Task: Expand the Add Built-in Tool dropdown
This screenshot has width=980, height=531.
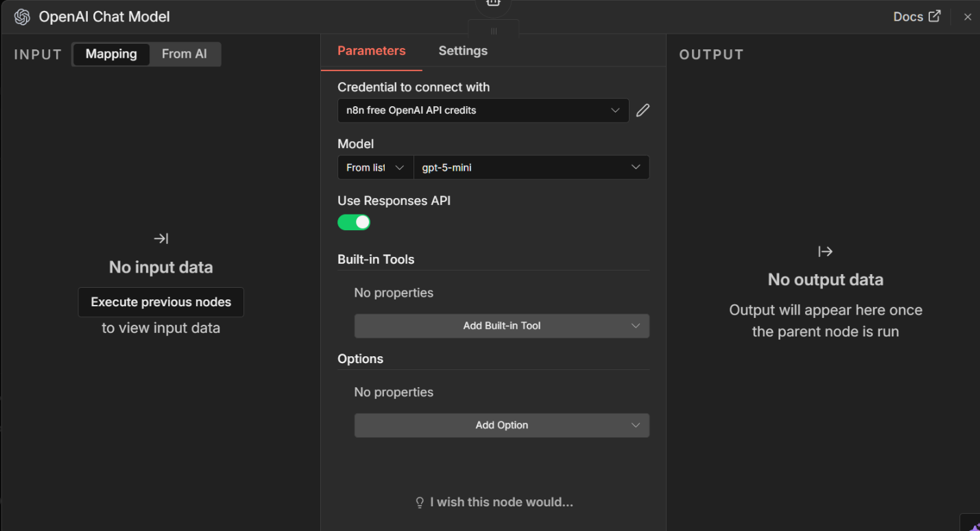Action: pyautogui.click(x=501, y=326)
